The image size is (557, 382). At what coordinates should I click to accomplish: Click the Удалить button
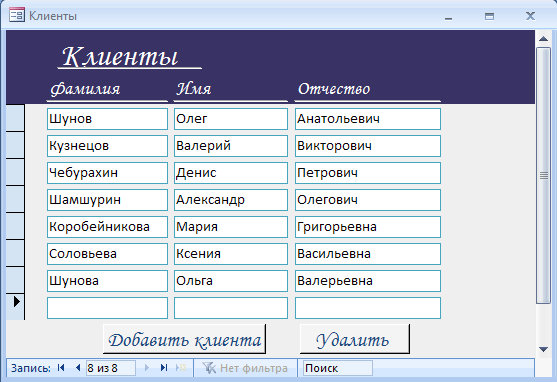[355, 339]
